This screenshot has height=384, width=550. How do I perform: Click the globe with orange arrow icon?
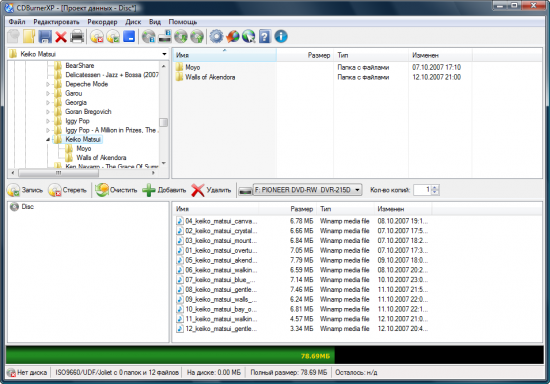coord(233,36)
